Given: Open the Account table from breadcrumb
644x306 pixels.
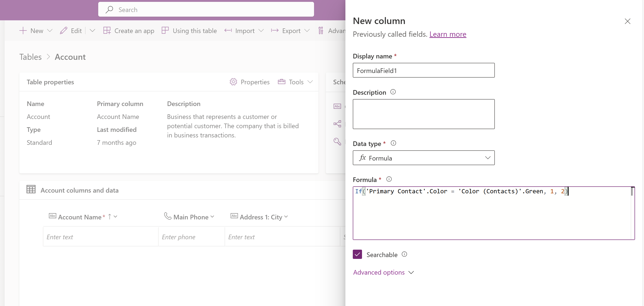Looking at the screenshot, I should pos(69,57).
